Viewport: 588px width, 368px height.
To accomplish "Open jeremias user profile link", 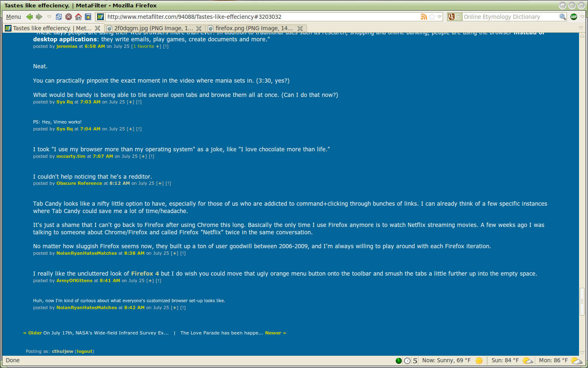I will click(67, 47).
